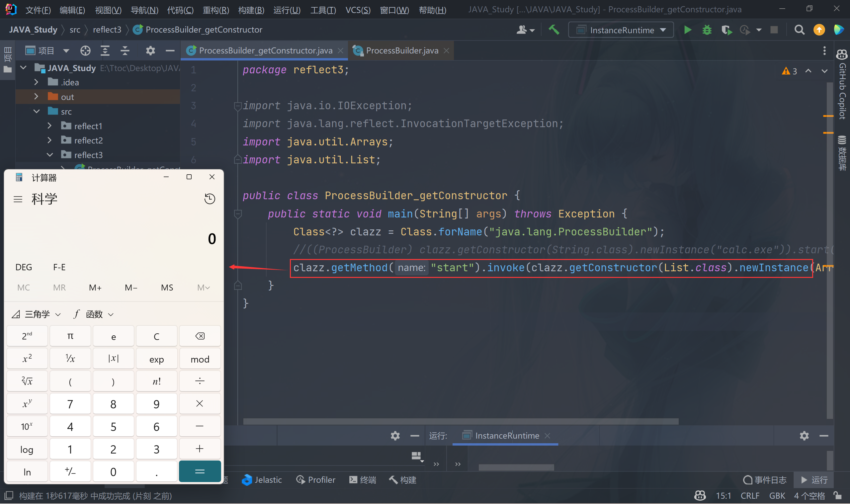Click the editor horizontal scrollbar
Screen dimensions: 850x504
tap(461, 421)
